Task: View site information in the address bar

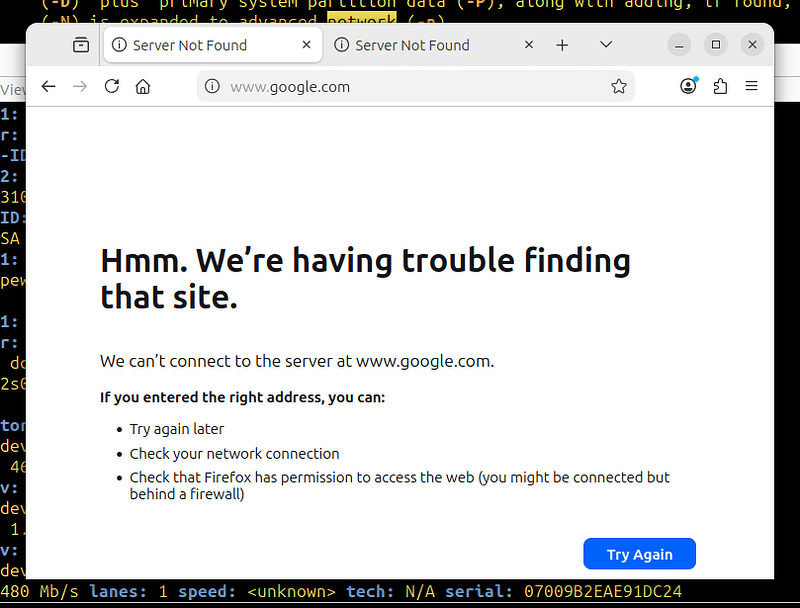Action: [x=211, y=86]
